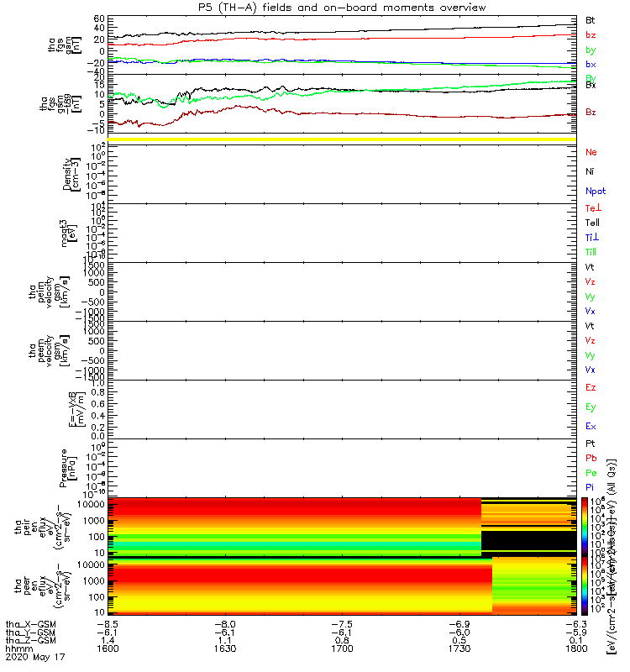Select the blue Npot legend label
Image resolution: width=630 pixels, height=672 pixels.
596,192
